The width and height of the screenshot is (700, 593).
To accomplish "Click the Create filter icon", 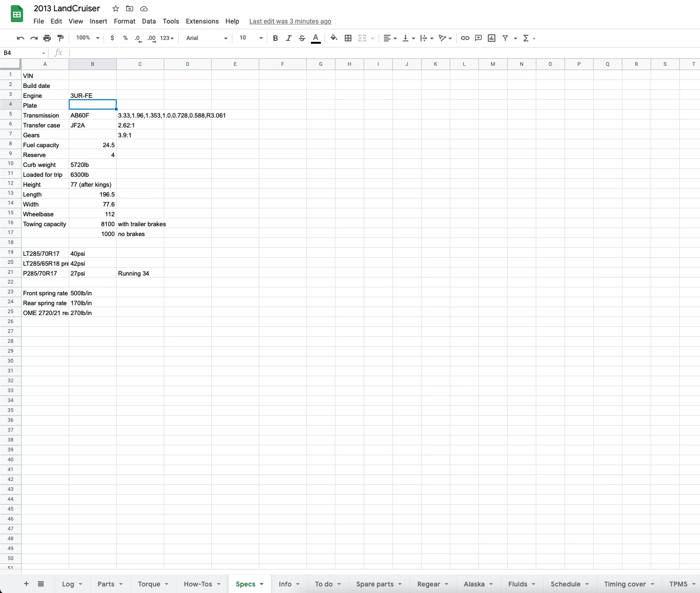I will tap(505, 38).
